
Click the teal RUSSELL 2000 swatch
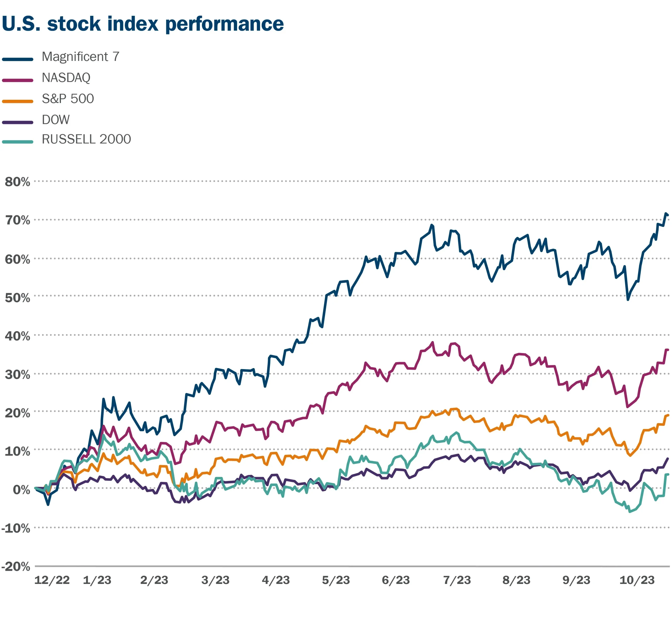[18, 142]
